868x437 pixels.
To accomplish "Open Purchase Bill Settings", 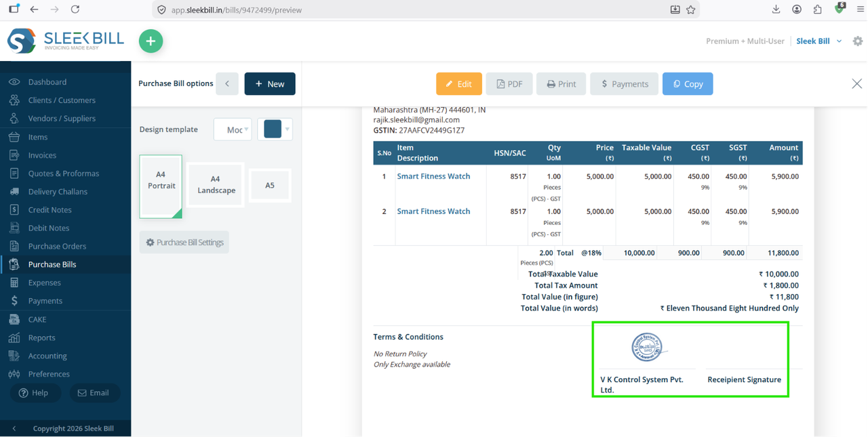I will coord(184,243).
